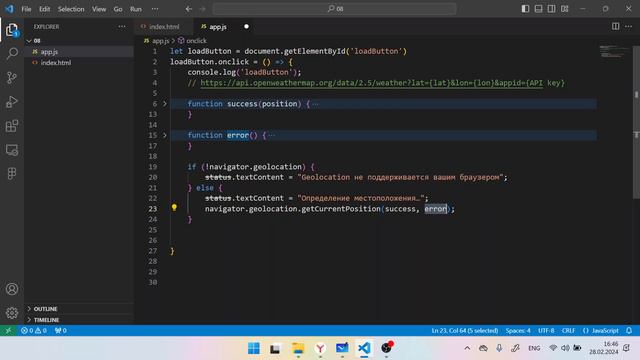Screen dimensions: 640x360
Task: Open the Remote Explorer view
Action: 12,150
